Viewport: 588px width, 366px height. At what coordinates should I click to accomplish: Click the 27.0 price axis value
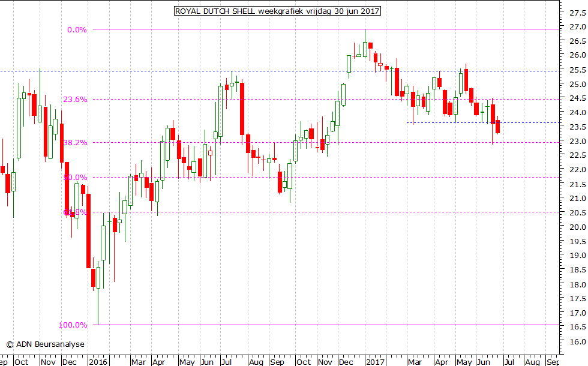click(577, 27)
